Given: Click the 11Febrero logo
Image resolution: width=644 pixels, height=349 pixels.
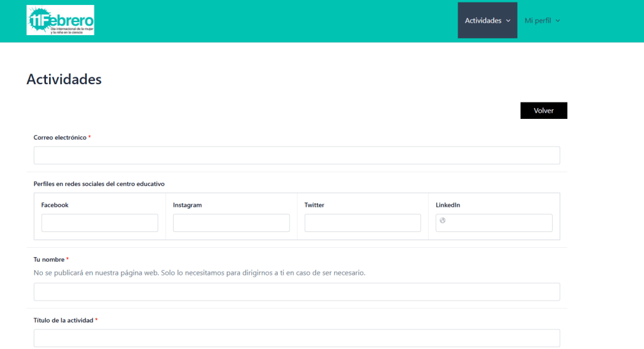Looking at the screenshot, I should [x=60, y=21].
